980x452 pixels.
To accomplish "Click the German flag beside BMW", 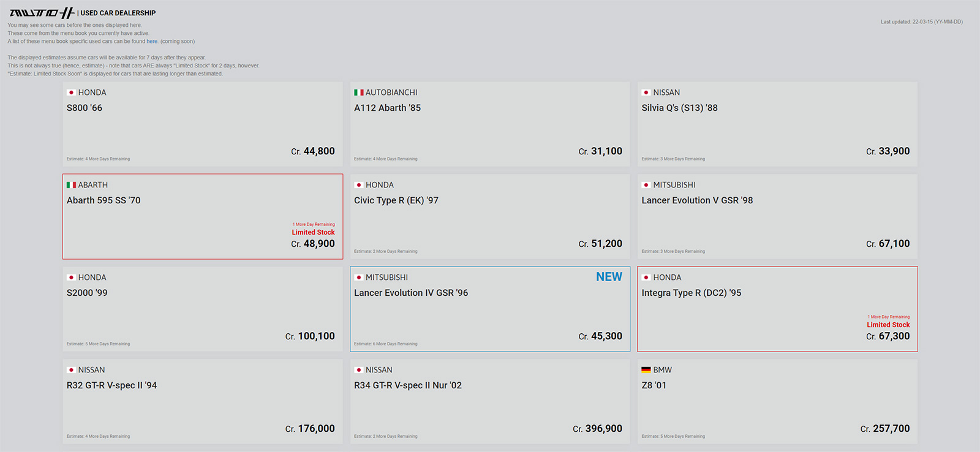I will point(646,370).
